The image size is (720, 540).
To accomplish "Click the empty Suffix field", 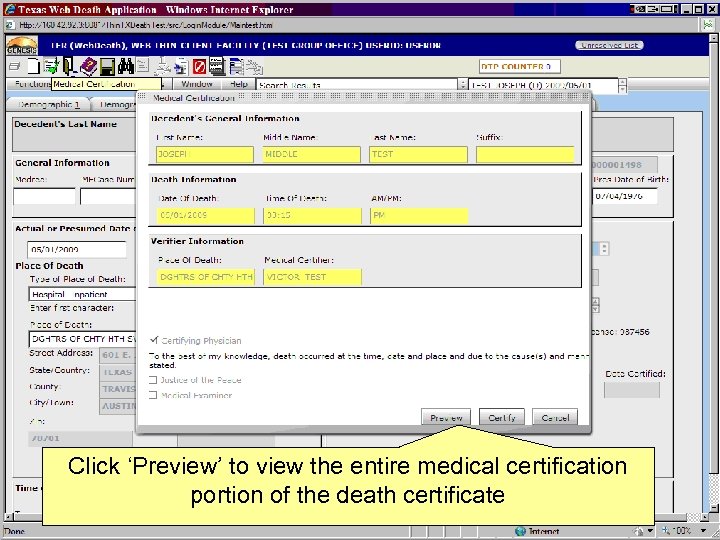I will point(525,154).
